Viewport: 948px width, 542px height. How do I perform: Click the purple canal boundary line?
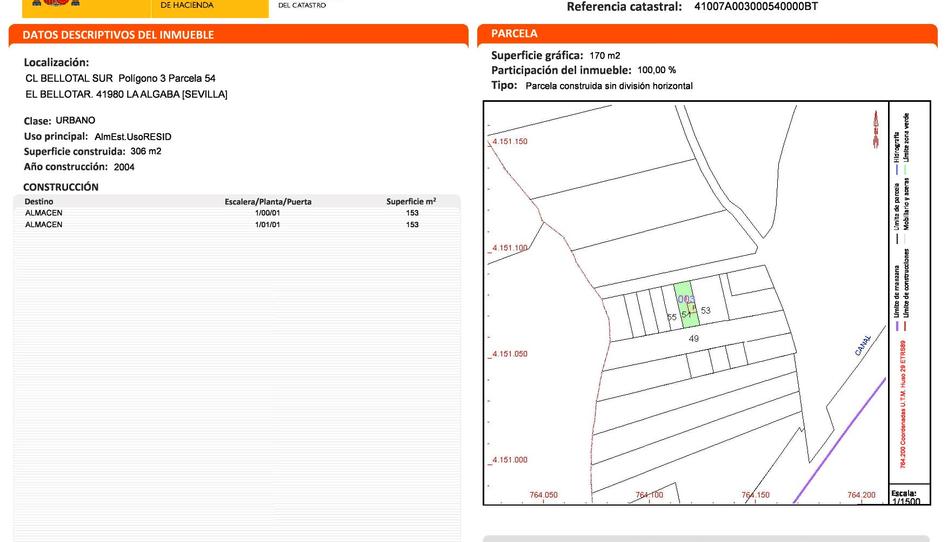[840, 440]
